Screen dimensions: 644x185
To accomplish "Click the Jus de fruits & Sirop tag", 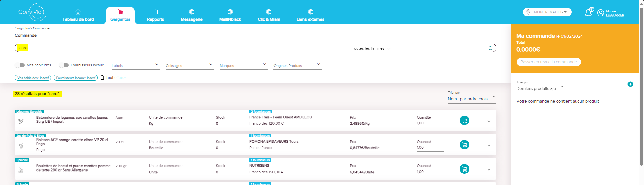I will pyautogui.click(x=30, y=136).
